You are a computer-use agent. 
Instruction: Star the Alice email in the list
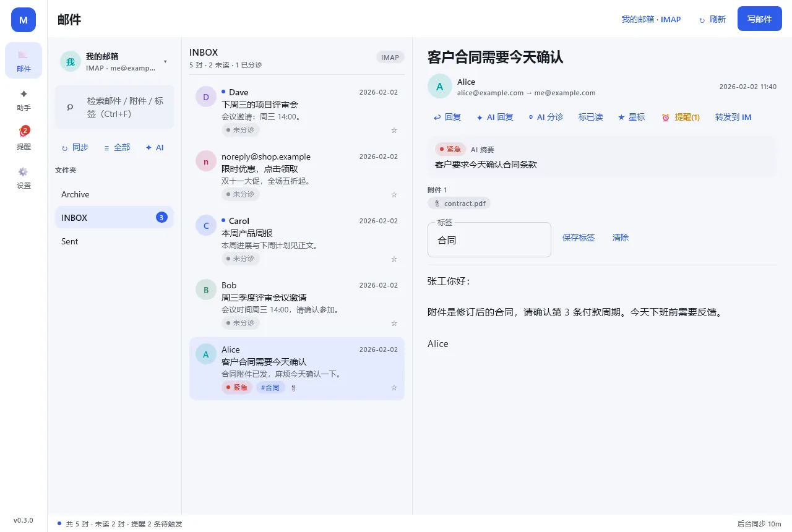394,388
